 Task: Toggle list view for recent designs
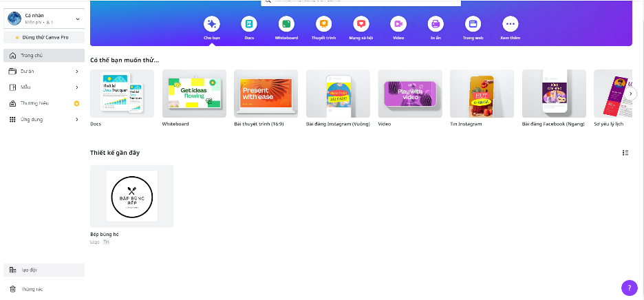[x=625, y=153]
